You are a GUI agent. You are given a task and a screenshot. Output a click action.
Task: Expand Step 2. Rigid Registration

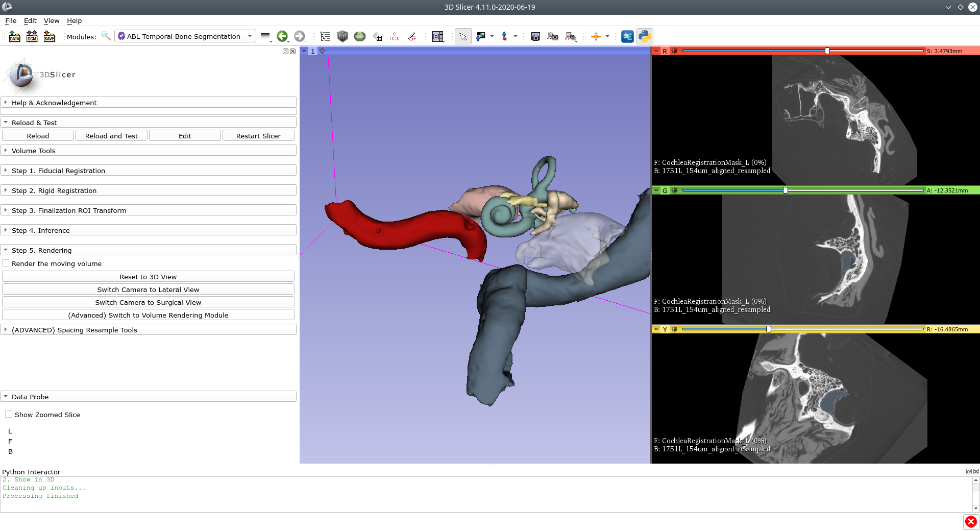click(x=149, y=190)
